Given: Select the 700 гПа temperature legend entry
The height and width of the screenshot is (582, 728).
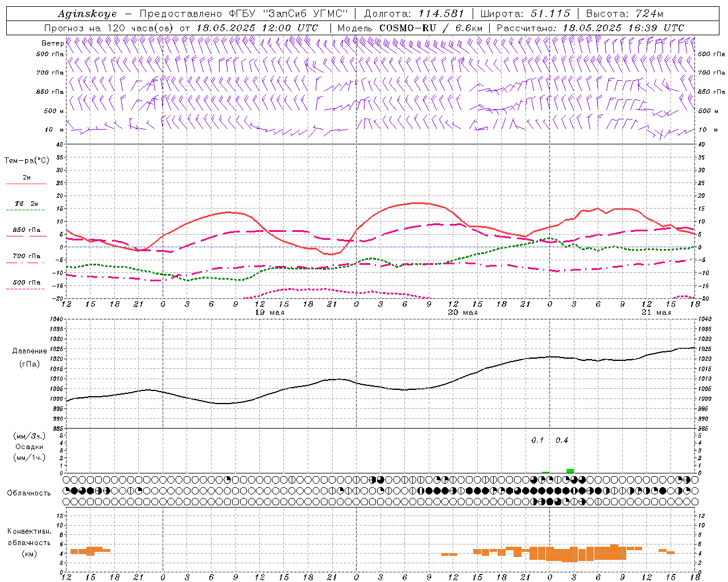Looking at the screenshot, I should click(x=27, y=256).
